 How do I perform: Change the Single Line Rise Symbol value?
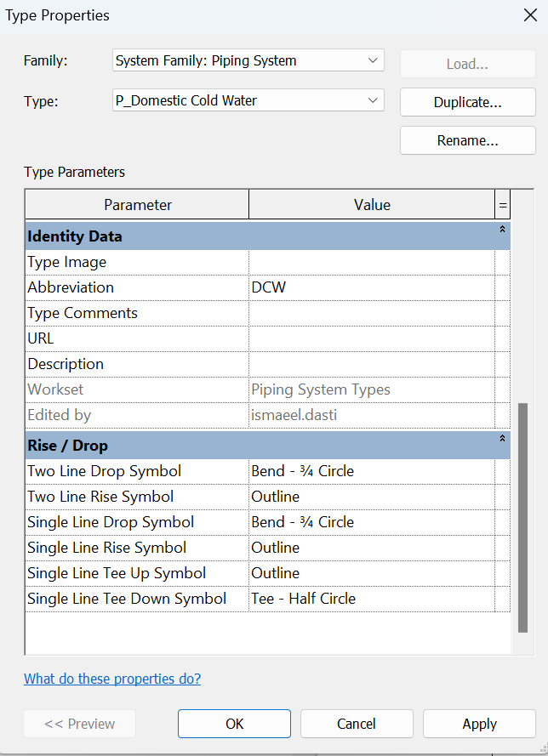coord(372,547)
